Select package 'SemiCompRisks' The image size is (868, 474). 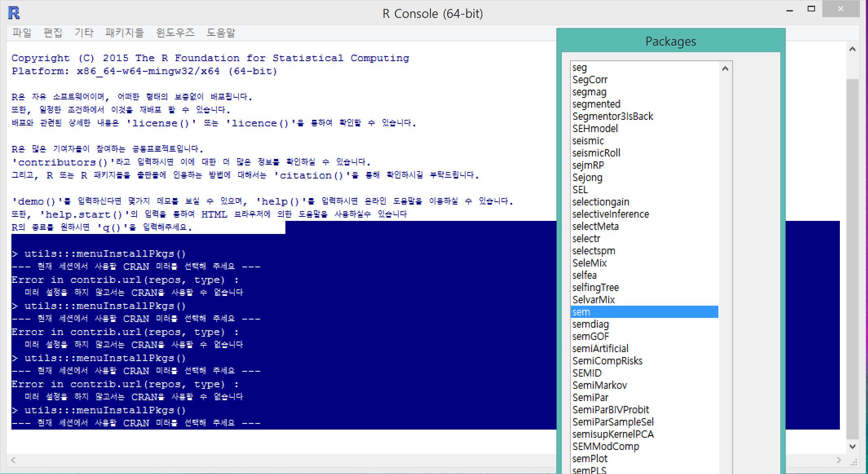pyautogui.click(x=644, y=361)
